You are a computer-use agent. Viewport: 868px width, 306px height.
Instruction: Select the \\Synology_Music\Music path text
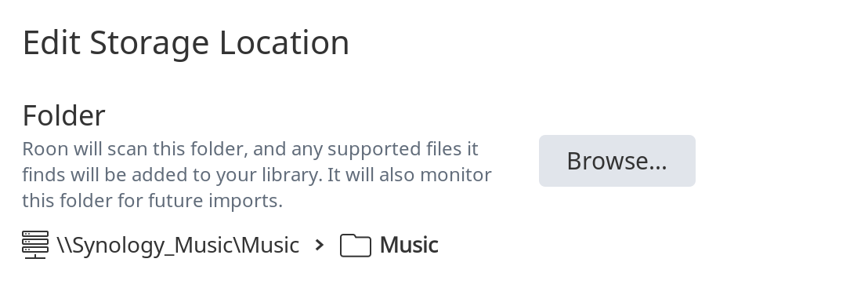pos(178,245)
